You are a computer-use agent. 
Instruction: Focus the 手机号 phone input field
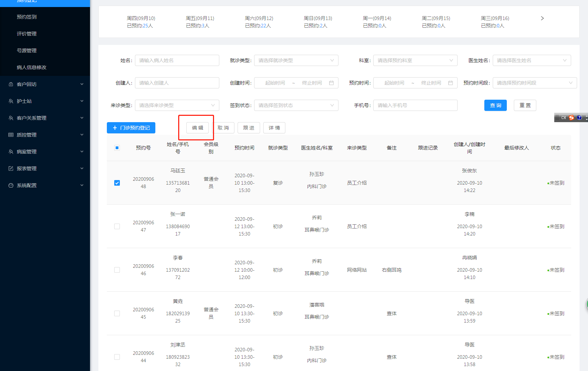pos(415,105)
